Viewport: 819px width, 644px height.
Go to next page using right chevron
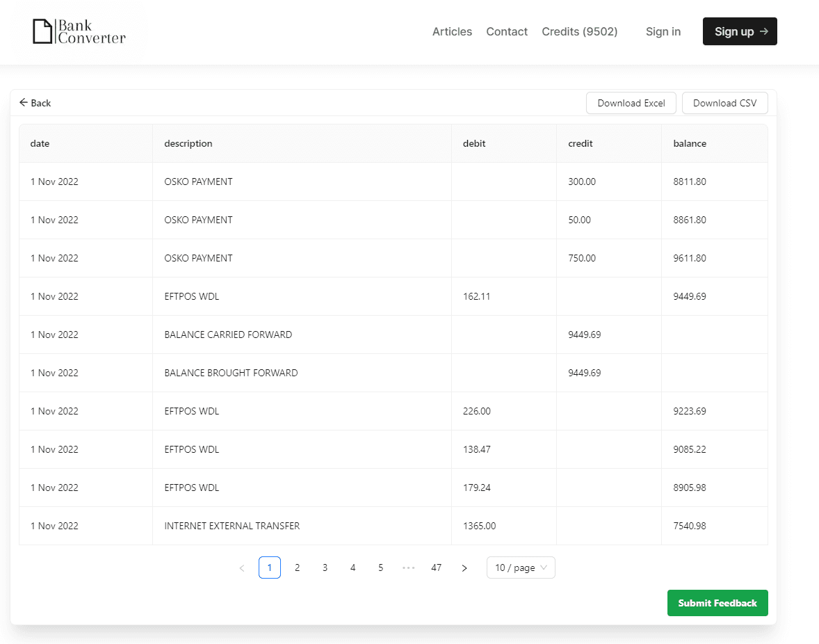(464, 568)
